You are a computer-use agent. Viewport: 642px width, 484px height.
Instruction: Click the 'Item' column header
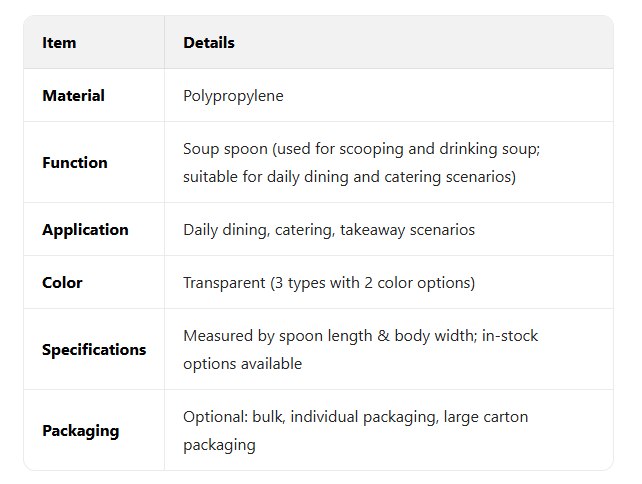[x=59, y=43]
